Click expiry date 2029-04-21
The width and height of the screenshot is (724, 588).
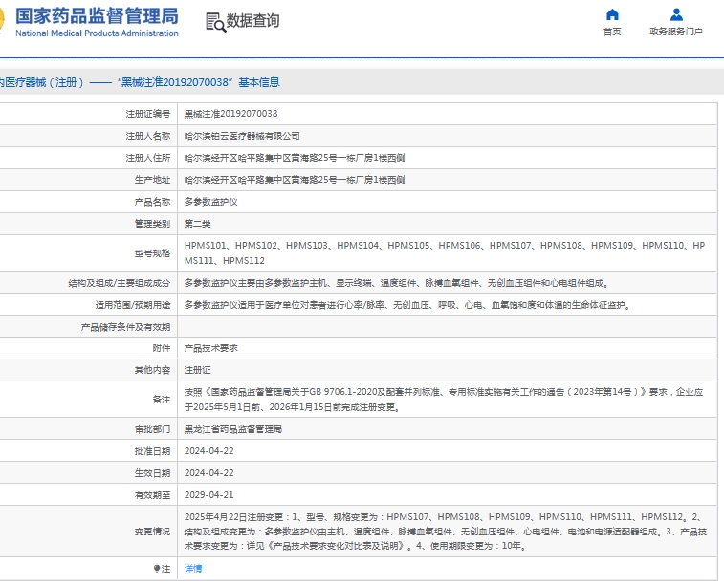(x=209, y=494)
